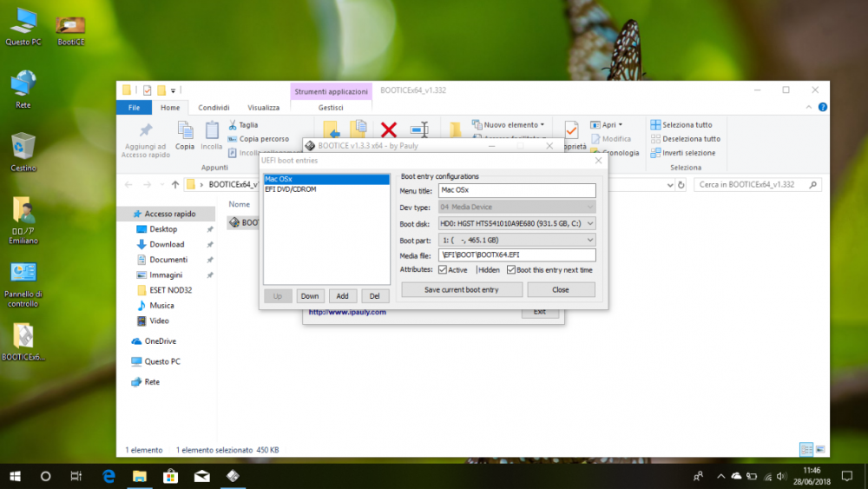Open the Windows Start menu

coord(16,476)
